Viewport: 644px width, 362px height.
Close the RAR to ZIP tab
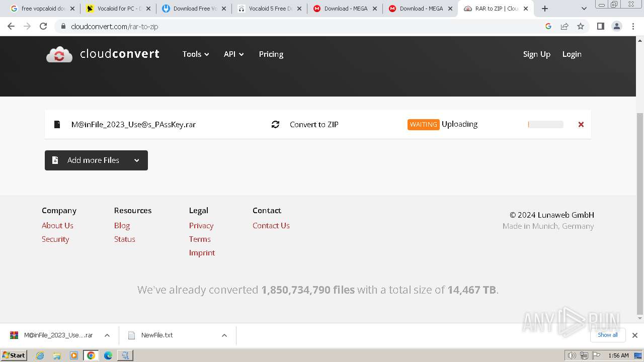(x=526, y=9)
